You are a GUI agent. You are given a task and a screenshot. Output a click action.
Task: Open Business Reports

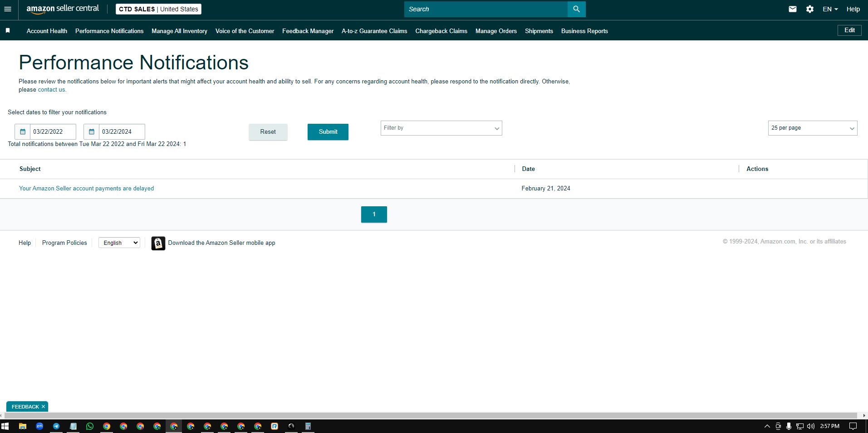(x=584, y=31)
